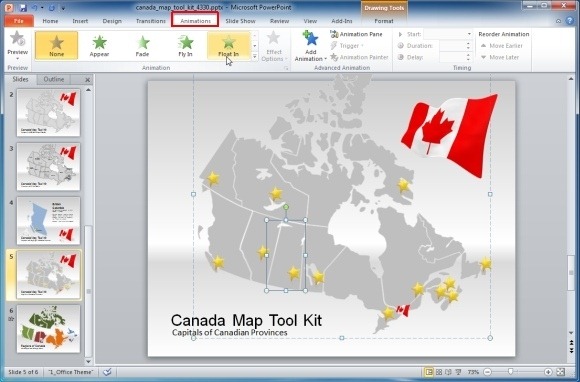Open PowerPoint Help question mark icon

[570, 21]
